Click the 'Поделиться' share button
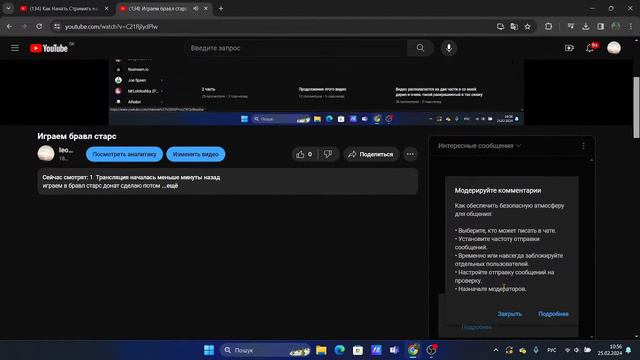Viewport: 640px width, 360px height. pos(371,154)
